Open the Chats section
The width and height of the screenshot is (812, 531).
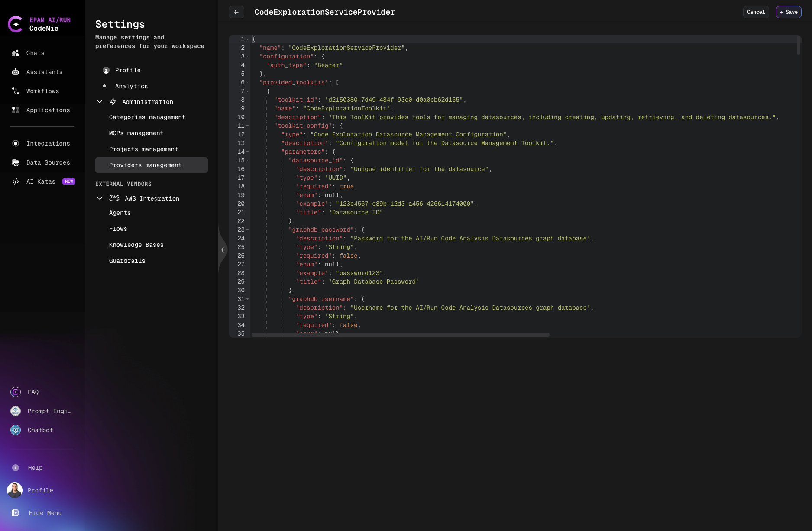pos(35,53)
